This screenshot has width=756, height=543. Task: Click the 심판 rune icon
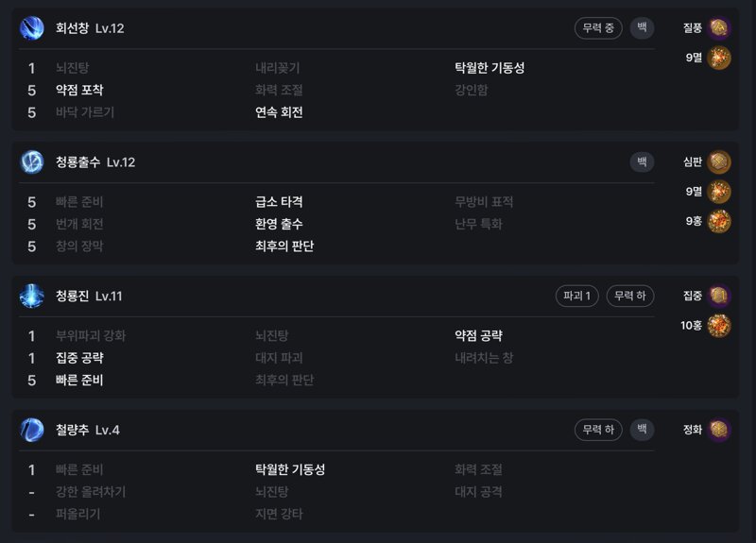click(x=719, y=161)
